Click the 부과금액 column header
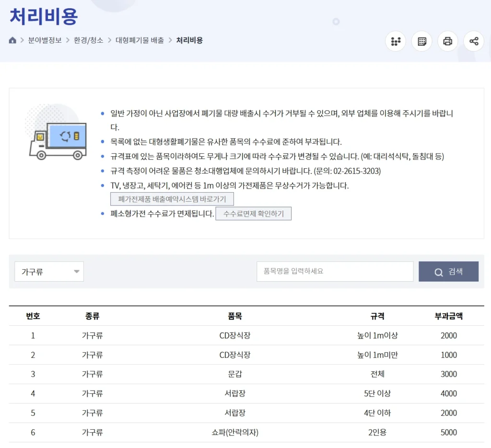The width and height of the screenshot is (491, 448). (448, 316)
